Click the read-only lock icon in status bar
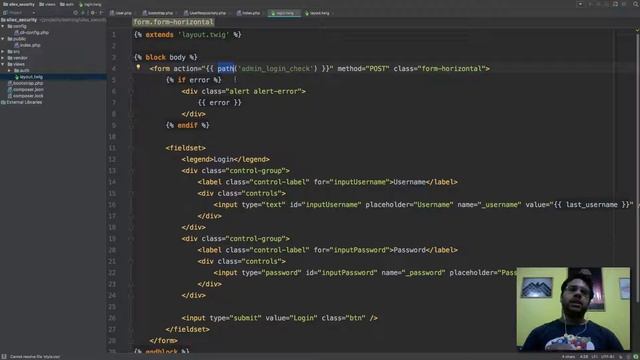The width and height of the screenshot is (640, 360). [x=621, y=357]
